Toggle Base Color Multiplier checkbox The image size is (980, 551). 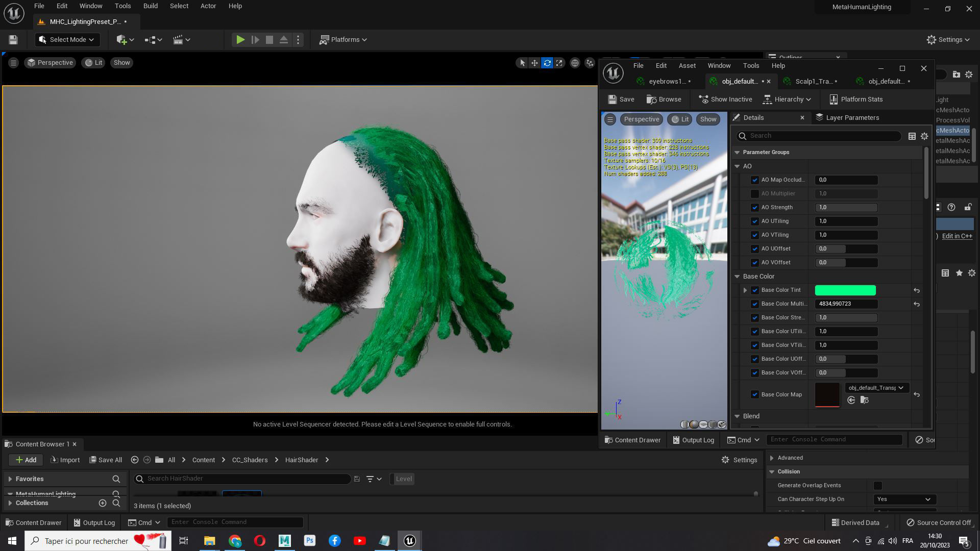pyautogui.click(x=755, y=304)
